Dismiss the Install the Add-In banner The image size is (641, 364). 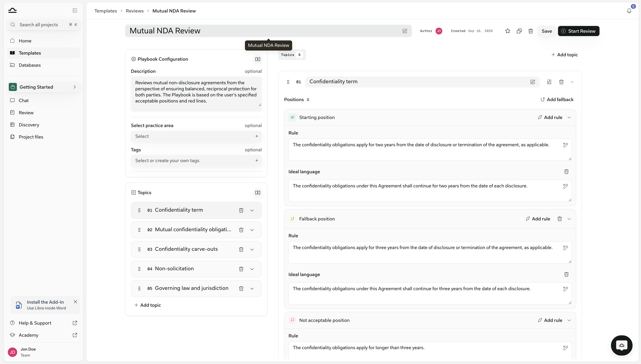point(75,302)
